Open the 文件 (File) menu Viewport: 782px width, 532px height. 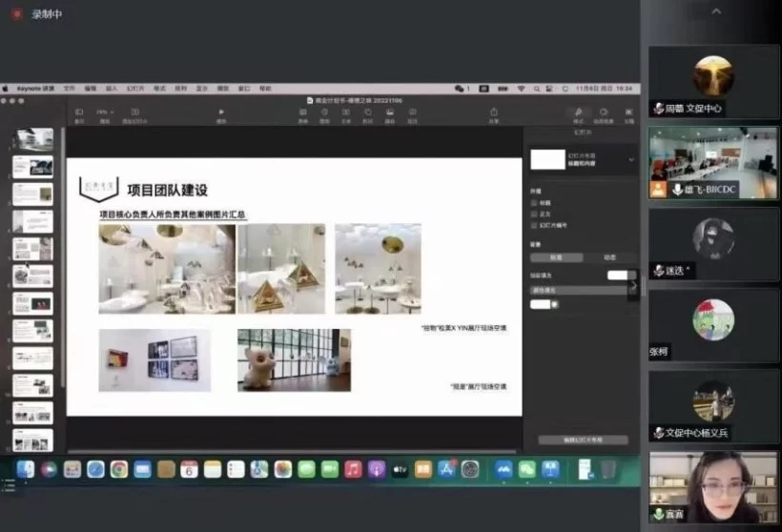click(70, 89)
